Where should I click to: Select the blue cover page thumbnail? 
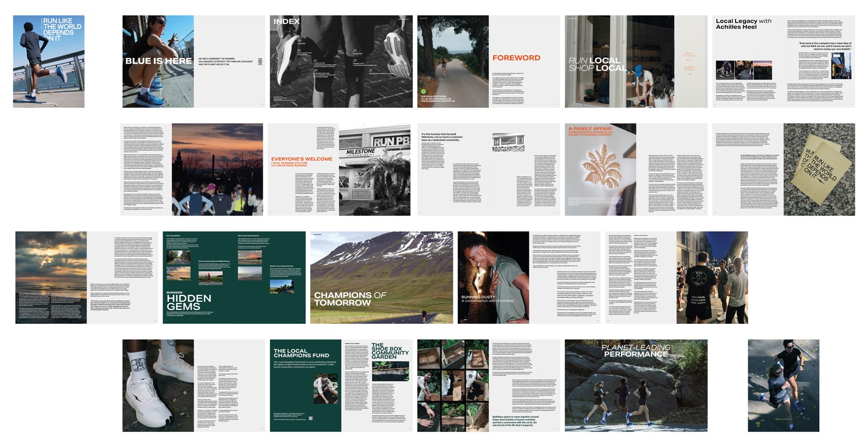[49, 61]
